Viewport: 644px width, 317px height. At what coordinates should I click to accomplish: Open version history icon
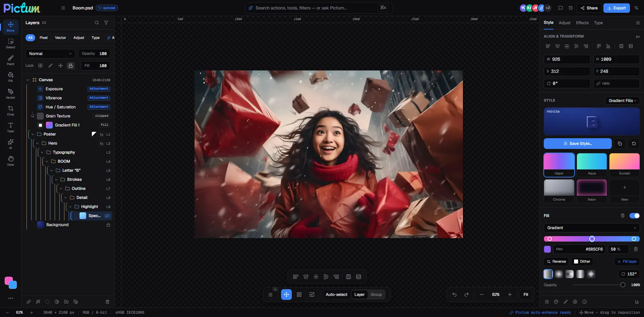click(x=571, y=8)
